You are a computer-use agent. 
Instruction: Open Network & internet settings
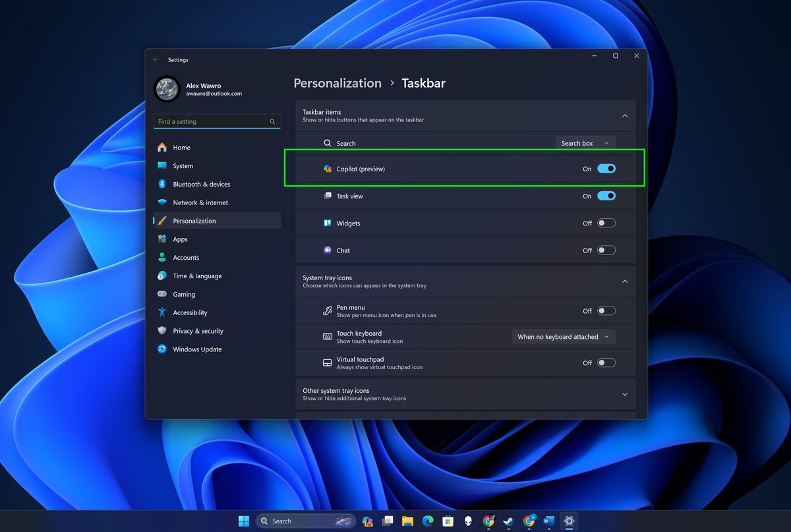coord(200,202)
